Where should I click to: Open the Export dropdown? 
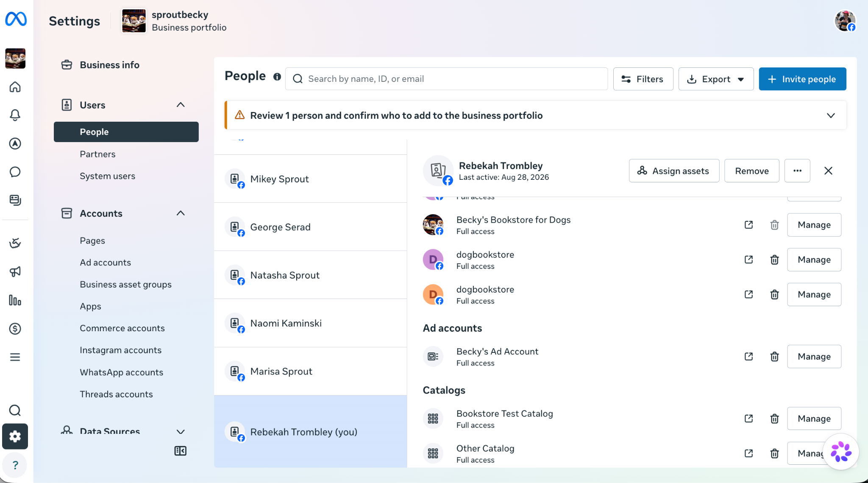716,79
